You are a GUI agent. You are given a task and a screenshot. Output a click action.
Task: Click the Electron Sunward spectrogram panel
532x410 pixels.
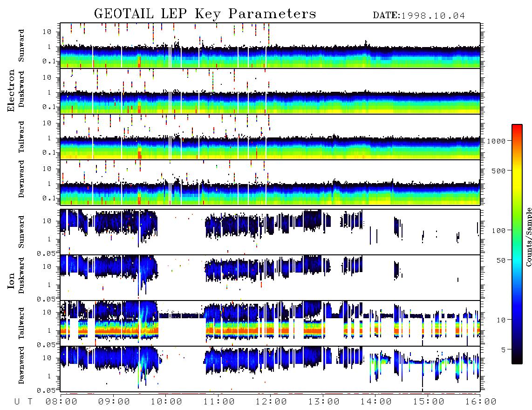(270, 46)
